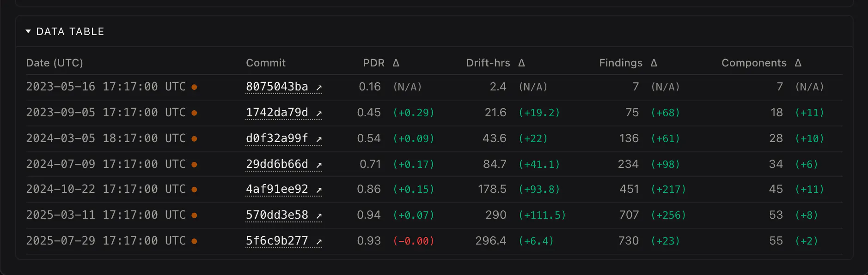Open commit link 5f6c9b277
The image size is (868, 275).
pyautogui.click(x=283, y=241)
